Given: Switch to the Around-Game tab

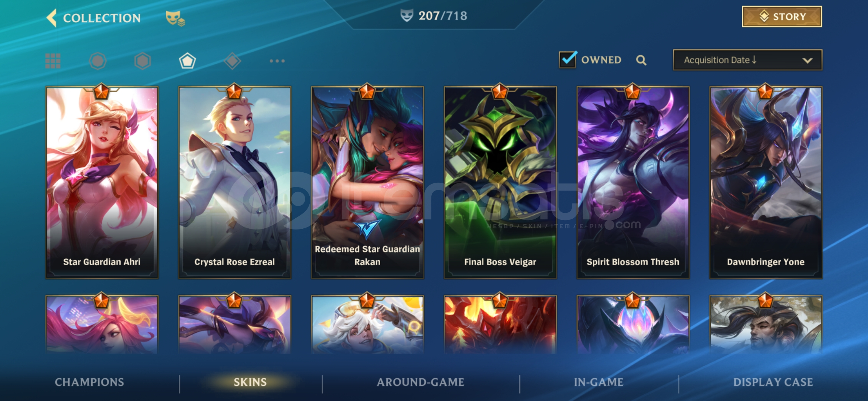Looking at the screenshot, I should coord(421,382).
